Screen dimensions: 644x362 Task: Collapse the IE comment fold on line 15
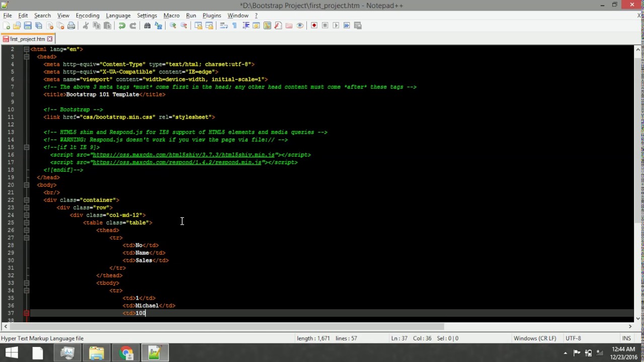point(27,147)
